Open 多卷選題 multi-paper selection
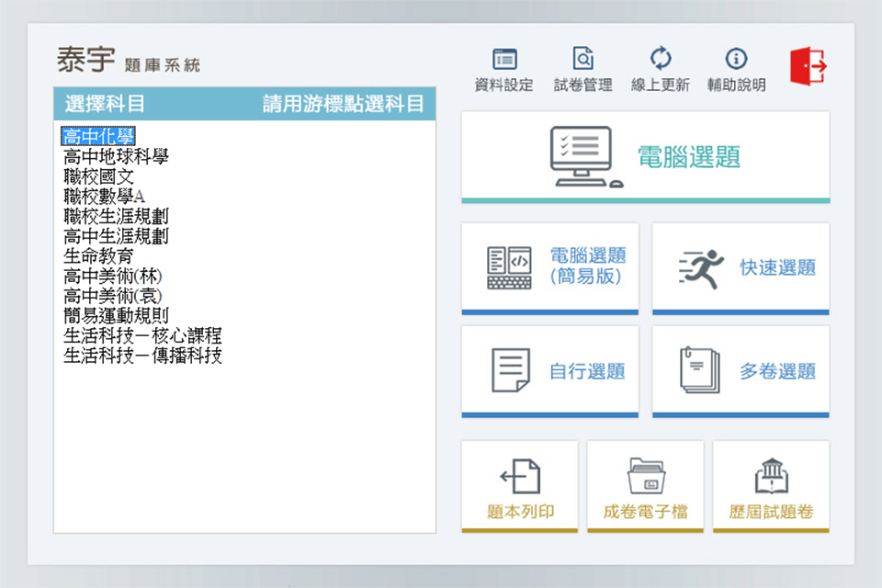The width and height of the screenshot is (882, 588). (741, 371)
